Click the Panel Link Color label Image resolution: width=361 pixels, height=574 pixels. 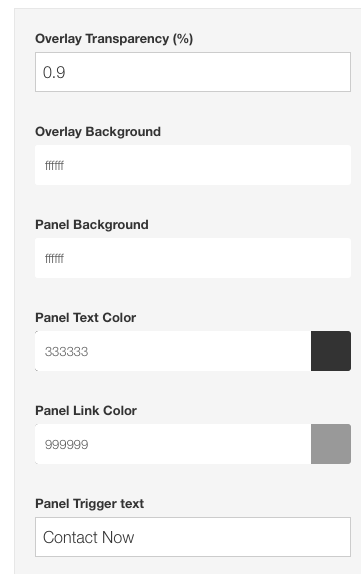[x=86, y=410]
